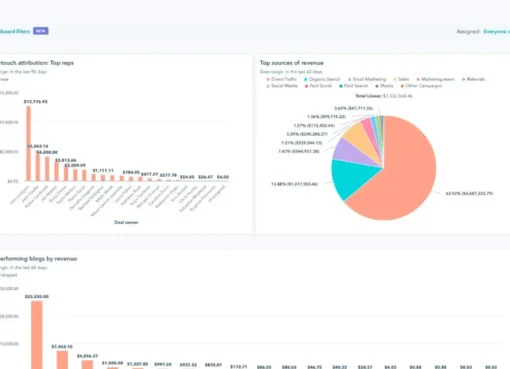Click the 7.43% pie data label
This screenshot has height=369, width=510.
(299, 151)
